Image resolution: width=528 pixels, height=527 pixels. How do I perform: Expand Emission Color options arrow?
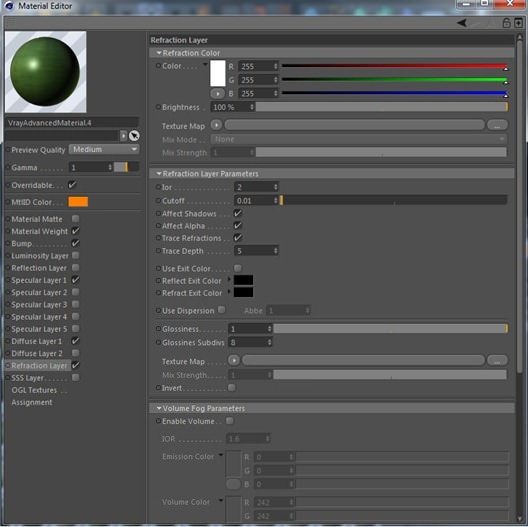coord(221,455)
